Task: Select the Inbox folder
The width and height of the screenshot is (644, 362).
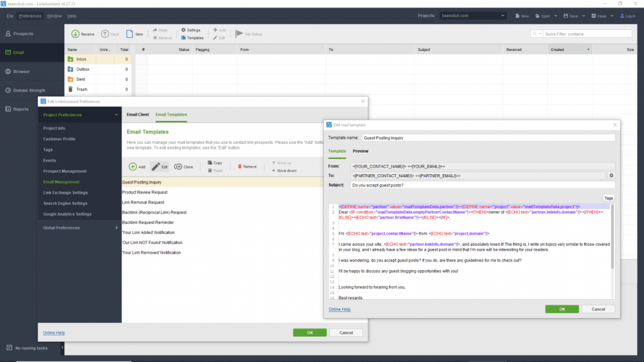Action: (97, 59)
